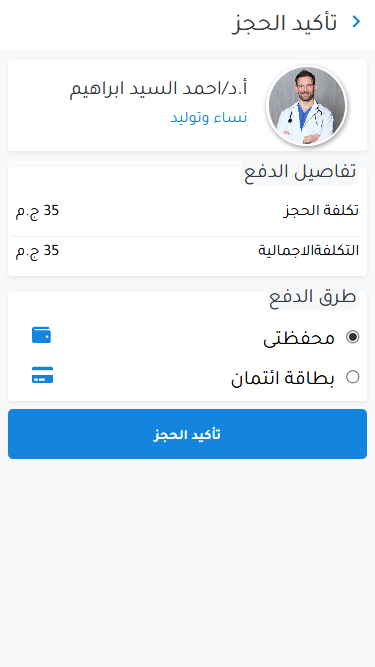375x667 pixels.
Task: Tap the blue back chevron icon
Action: pyautogui.click(x=357, y=22)
